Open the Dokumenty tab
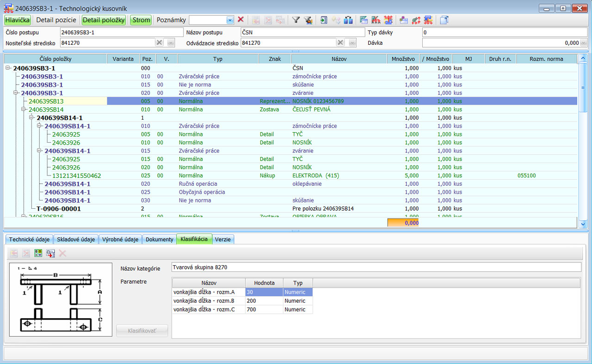This screenshot has height=364, width=592. point(159,239)
